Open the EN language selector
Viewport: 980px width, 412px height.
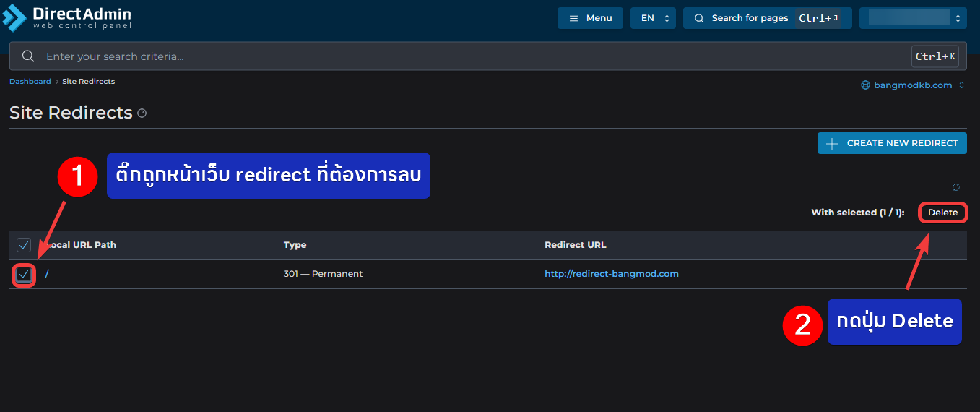click(653, 18)
